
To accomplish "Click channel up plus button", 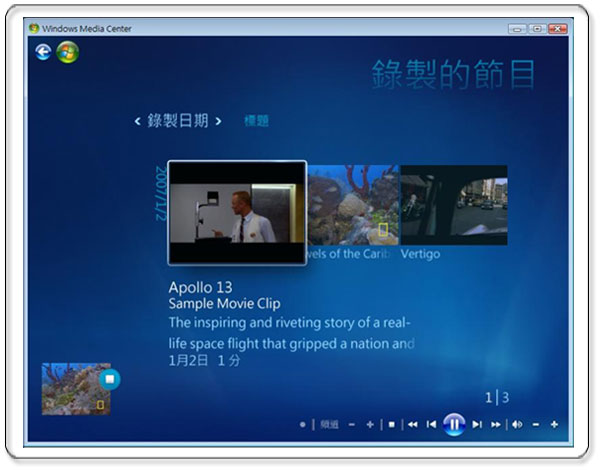I will (x=370, y=424).
